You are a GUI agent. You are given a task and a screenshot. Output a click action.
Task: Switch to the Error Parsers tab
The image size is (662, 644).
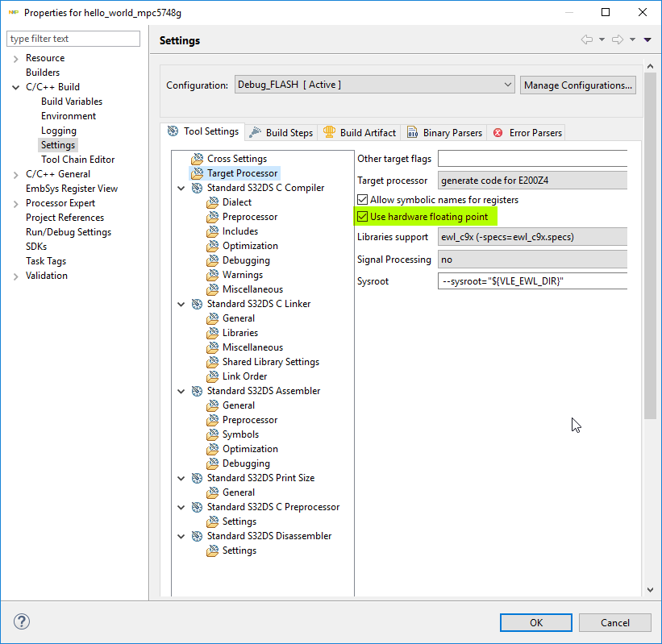pyautogui.click(x=527, y=132)
